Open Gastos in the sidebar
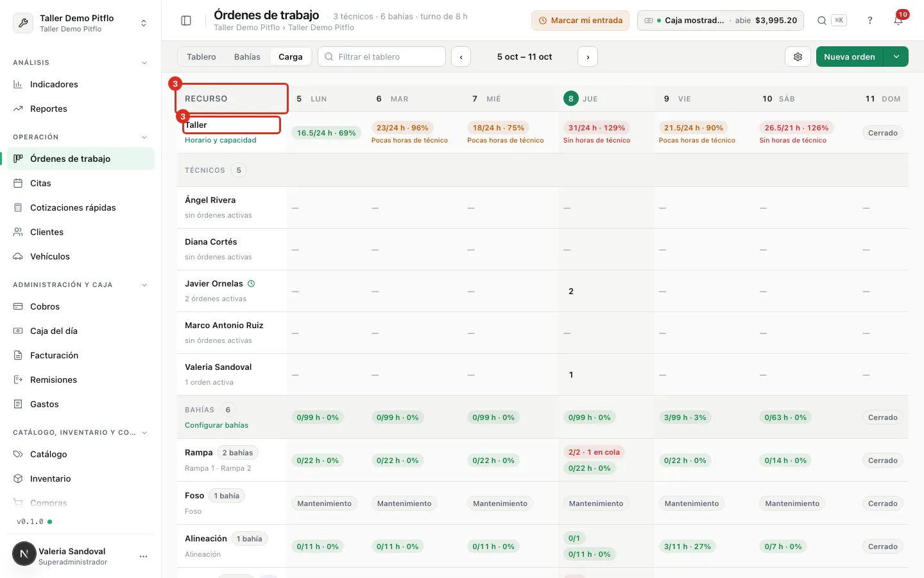 (x=81, y=404)
